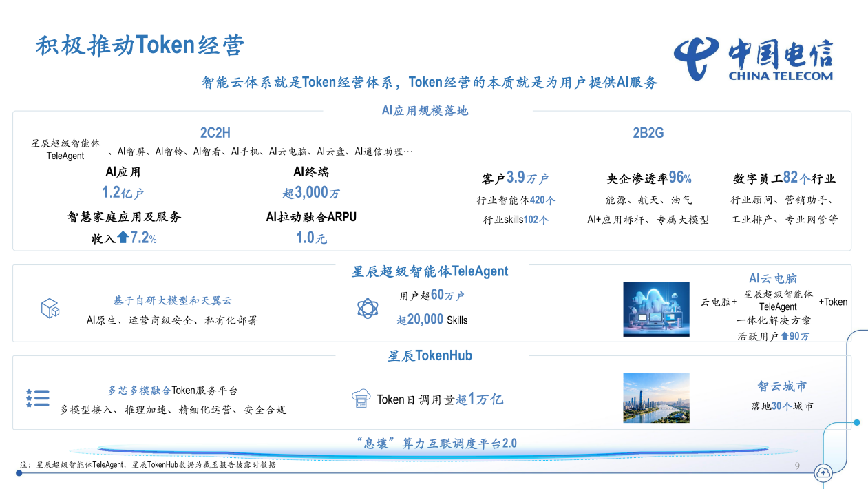Click the 星辰TokenHub section header

(x=430, y=356)
